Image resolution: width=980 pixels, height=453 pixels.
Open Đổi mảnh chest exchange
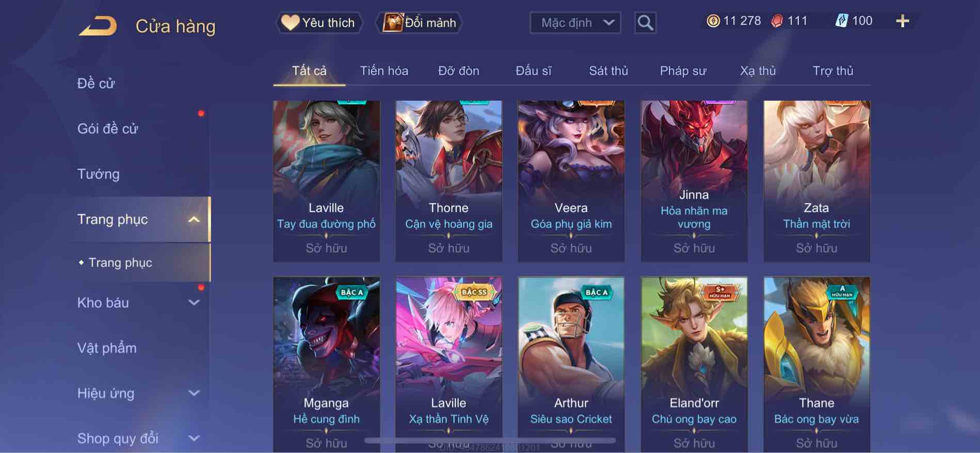click(419, 23)
